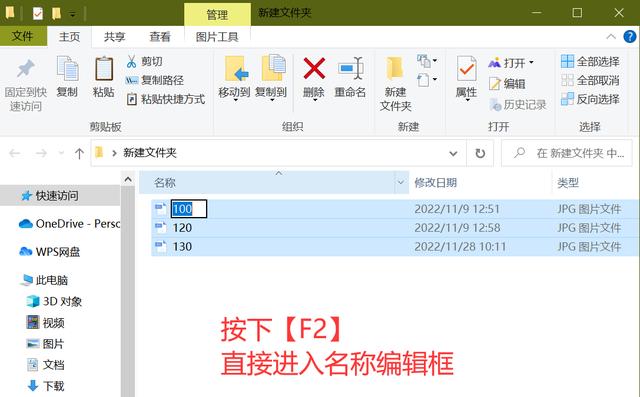The height and width of the screenshot is (397, 640).
Task: Select 此电脑 in navigation pane
Action: click(44, 280)
